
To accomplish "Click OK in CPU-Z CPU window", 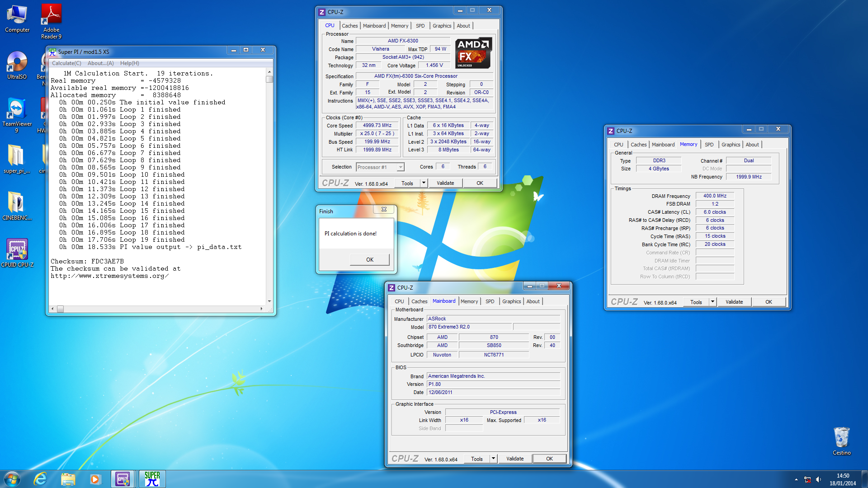I will tap(480, 183).
